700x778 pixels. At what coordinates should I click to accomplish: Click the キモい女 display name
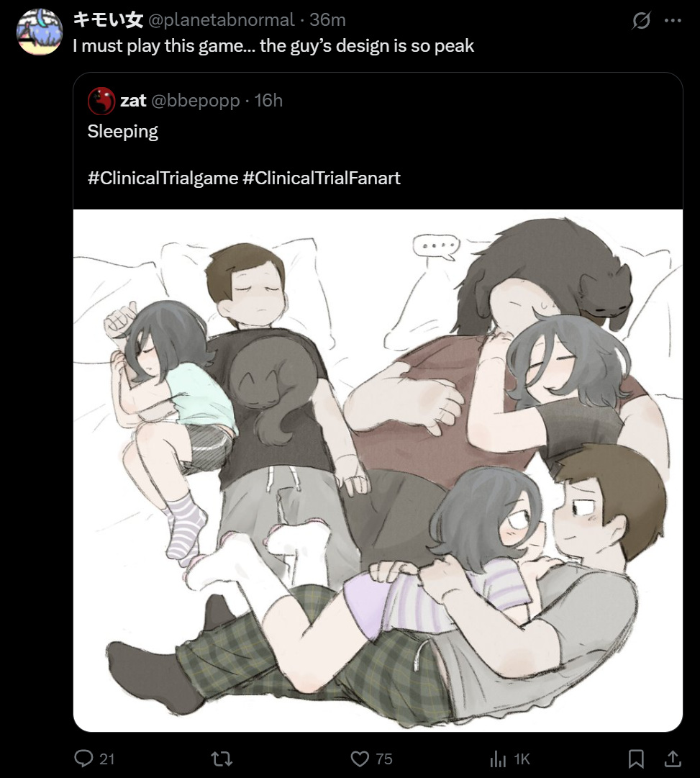coord(108,20)
